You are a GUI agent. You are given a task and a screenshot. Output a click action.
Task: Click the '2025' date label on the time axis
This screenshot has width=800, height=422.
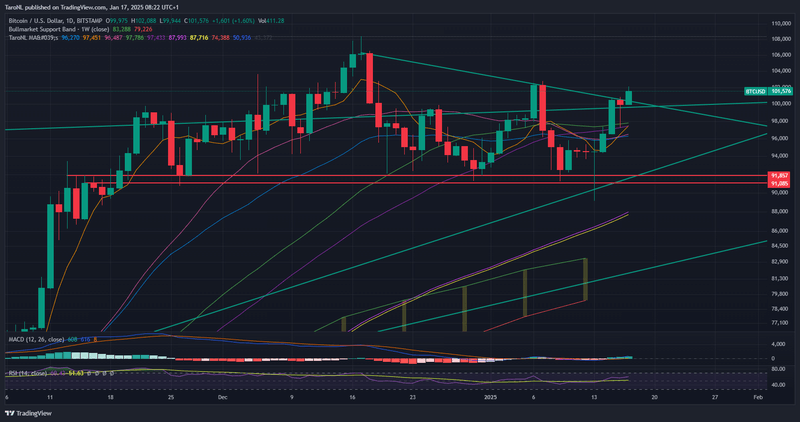click(x=490, y=397)
